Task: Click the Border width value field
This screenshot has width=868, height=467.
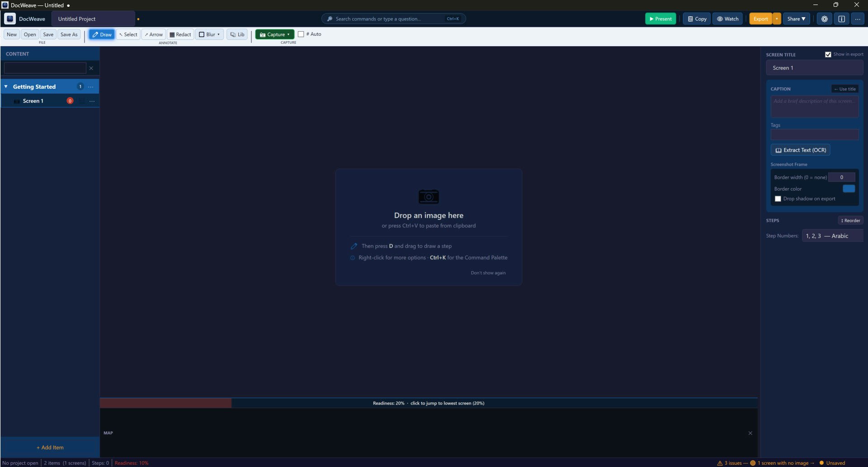Action: point(841,177)
